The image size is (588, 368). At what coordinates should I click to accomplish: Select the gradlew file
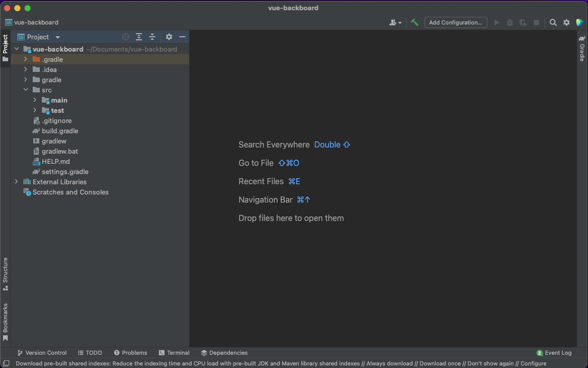tap(54, 141)
